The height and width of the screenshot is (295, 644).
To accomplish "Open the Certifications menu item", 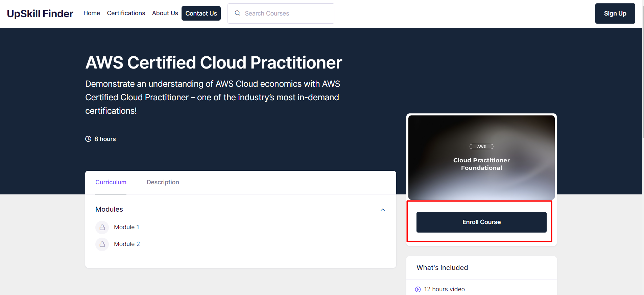I will click(x=126, y=13).
